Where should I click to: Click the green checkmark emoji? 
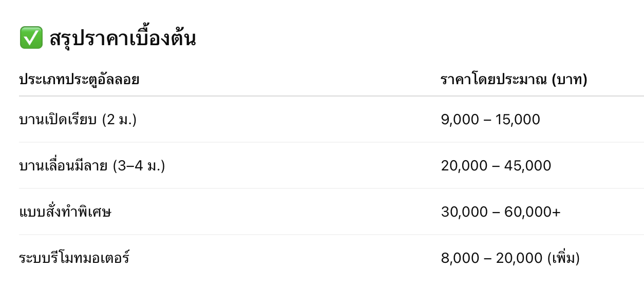pos(31,38)
